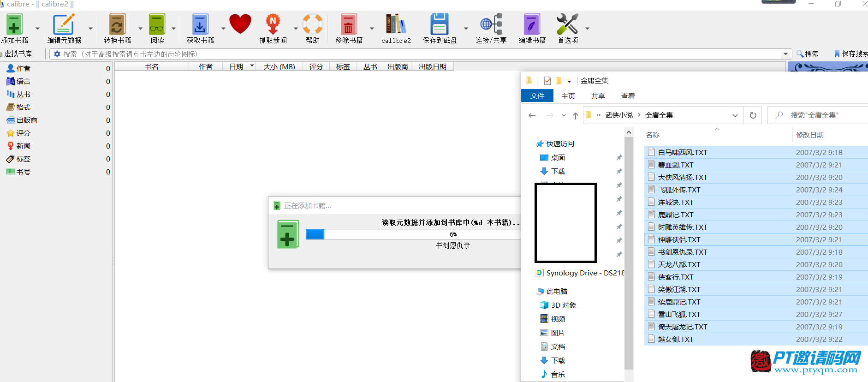Click Remove books (移除书籍) icon
The width and height of the screenshot is (868, 382).
click(x=349, y=24)
